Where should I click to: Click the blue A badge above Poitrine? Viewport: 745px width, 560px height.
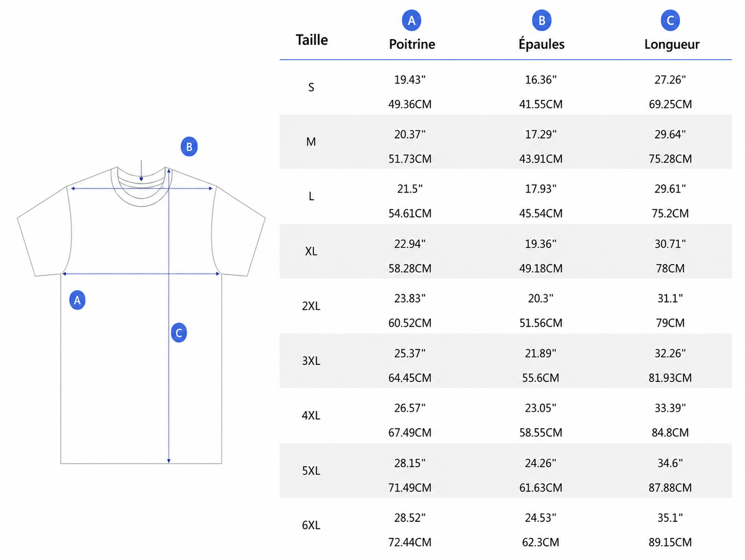pyautogui.click(x=411, y=21)
